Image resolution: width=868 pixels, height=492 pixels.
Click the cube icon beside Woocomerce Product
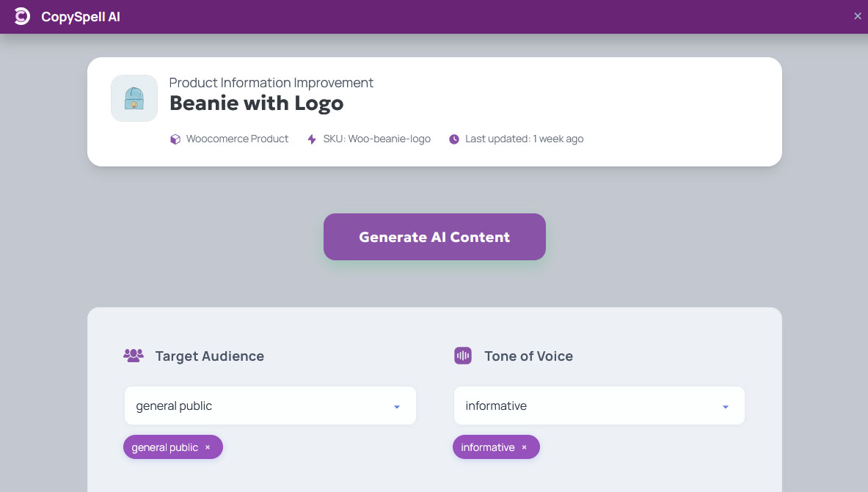click(x=175, y=139)
